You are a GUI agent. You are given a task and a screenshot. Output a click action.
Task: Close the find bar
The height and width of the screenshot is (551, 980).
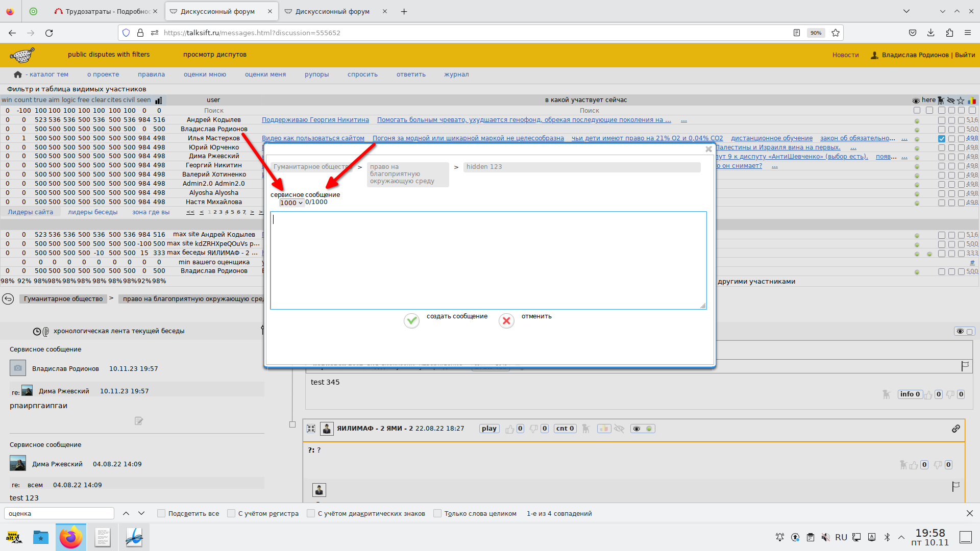click(970, 514)
